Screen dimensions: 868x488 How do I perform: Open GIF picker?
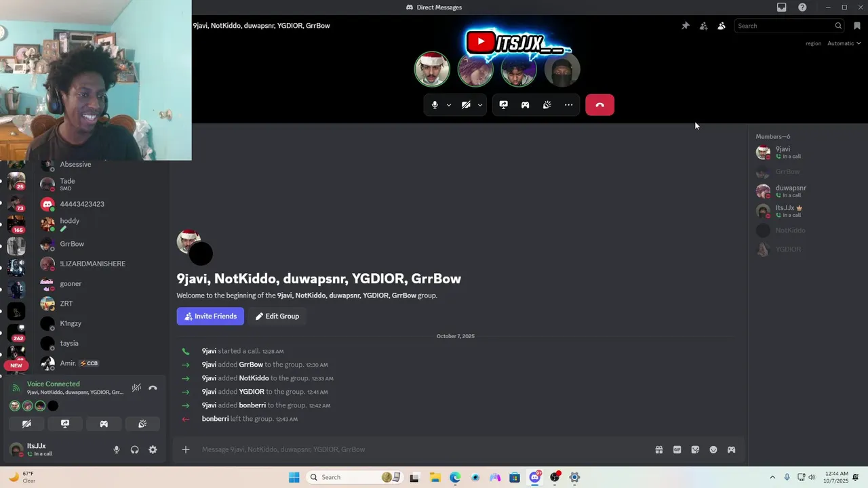coord(677,449)
